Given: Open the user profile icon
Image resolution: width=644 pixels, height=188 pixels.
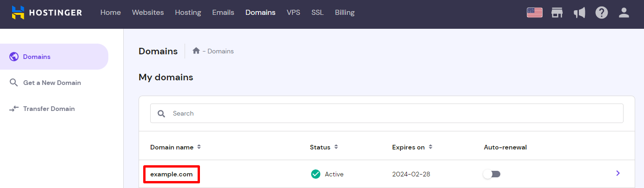Looking at the screenshot, I should click(624, 13).
